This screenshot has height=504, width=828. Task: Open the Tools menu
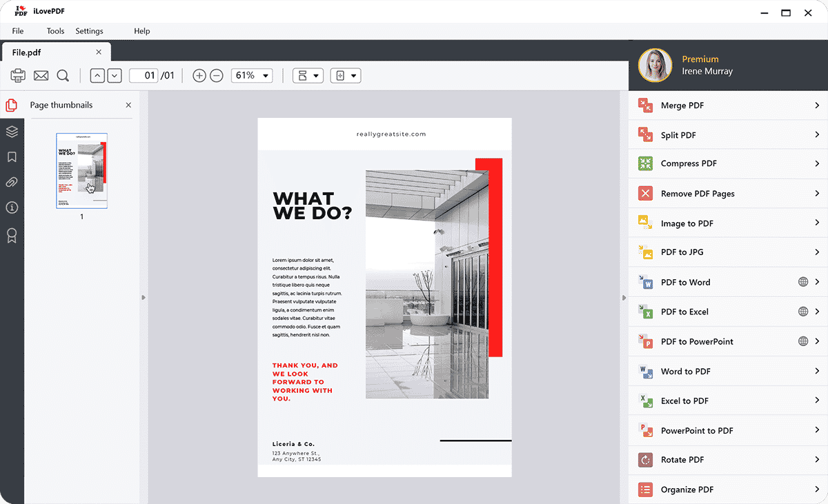[55, 31]
